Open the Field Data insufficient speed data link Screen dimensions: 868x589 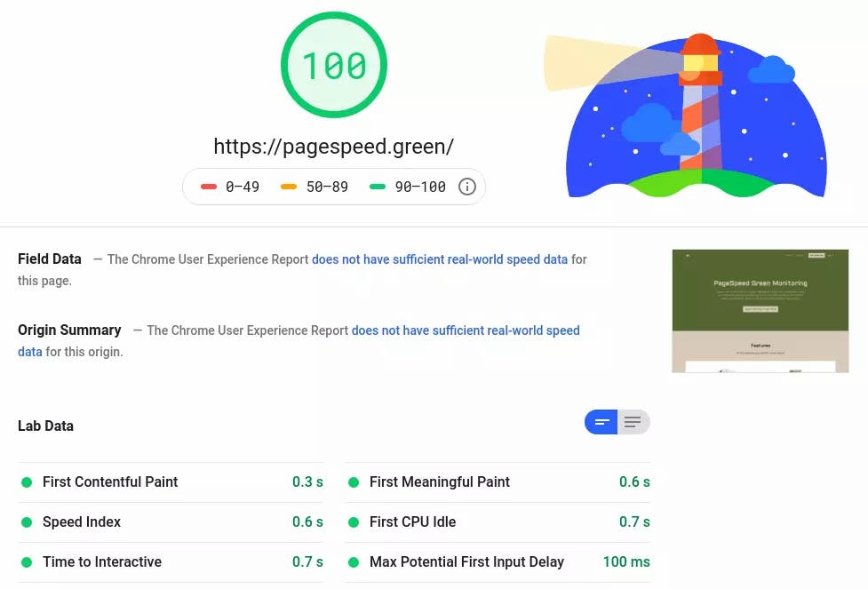point(439,259)
